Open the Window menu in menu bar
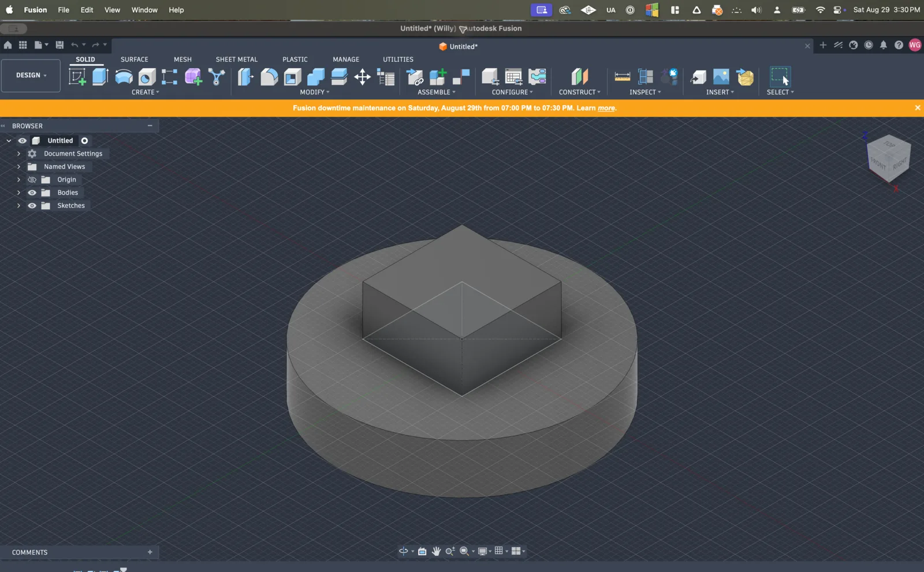This screenshot has width=924, height=572. [144, 10]
